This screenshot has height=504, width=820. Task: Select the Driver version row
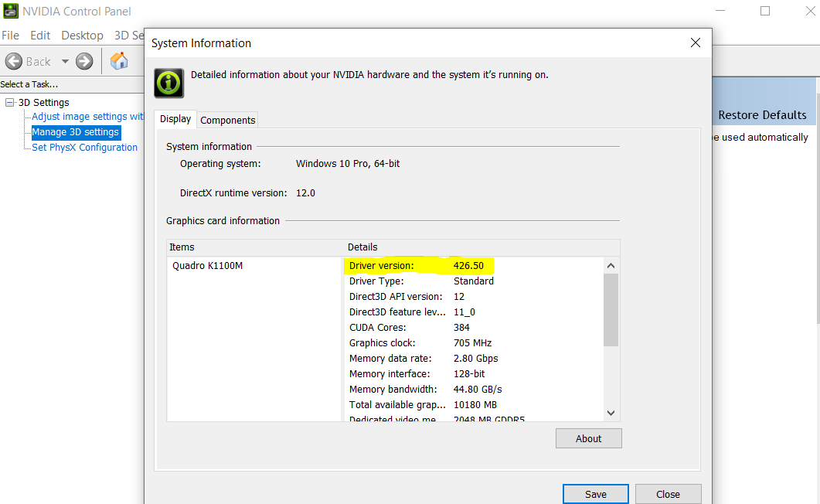point(473,266)
